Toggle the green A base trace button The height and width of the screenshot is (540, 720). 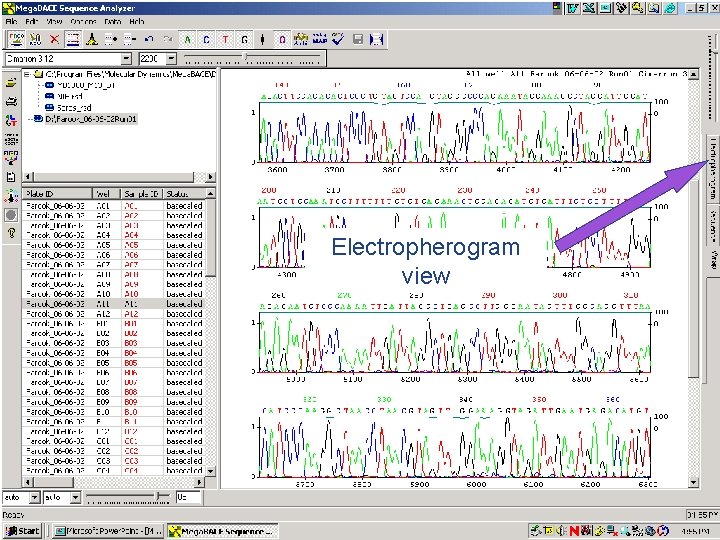[187, 39]
